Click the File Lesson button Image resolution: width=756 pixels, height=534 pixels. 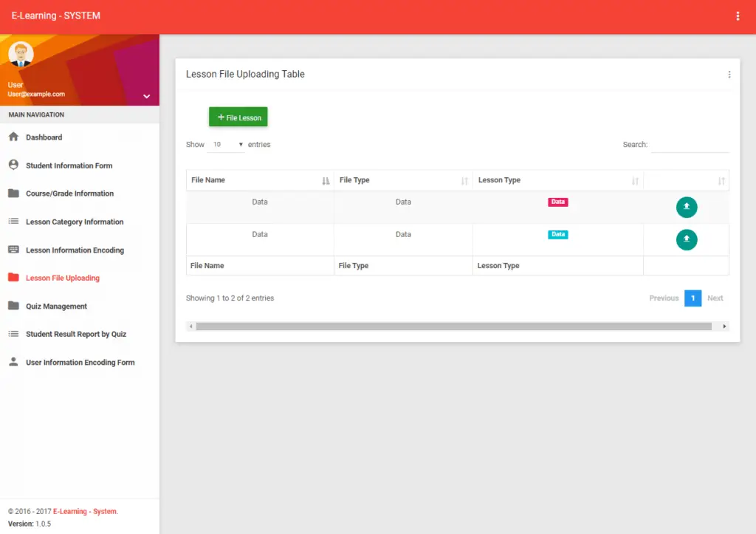coord(238,117)
